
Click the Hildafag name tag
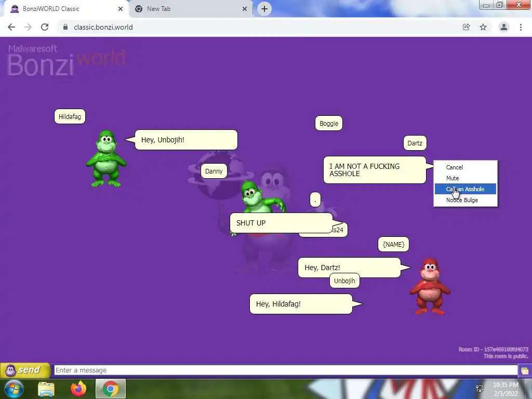70,117
